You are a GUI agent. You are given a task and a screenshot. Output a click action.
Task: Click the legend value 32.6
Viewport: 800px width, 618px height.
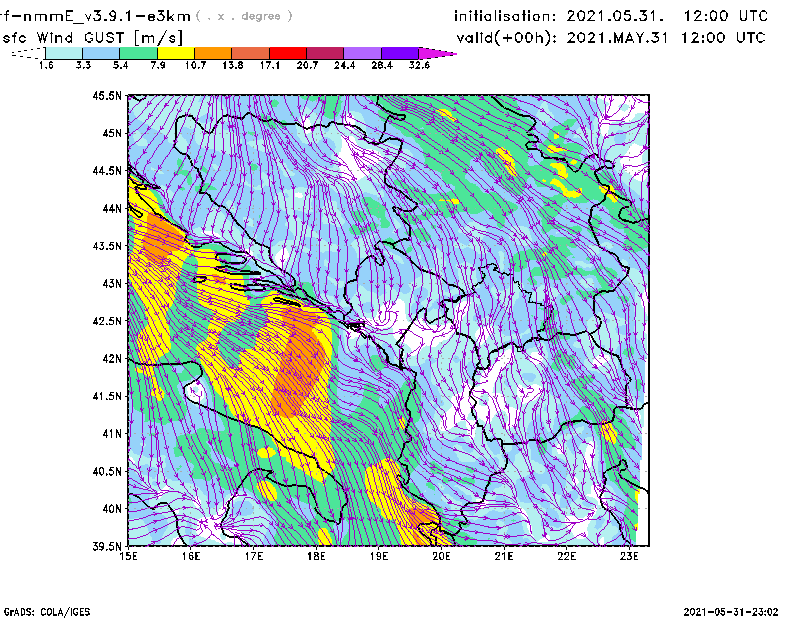point(419,65)
